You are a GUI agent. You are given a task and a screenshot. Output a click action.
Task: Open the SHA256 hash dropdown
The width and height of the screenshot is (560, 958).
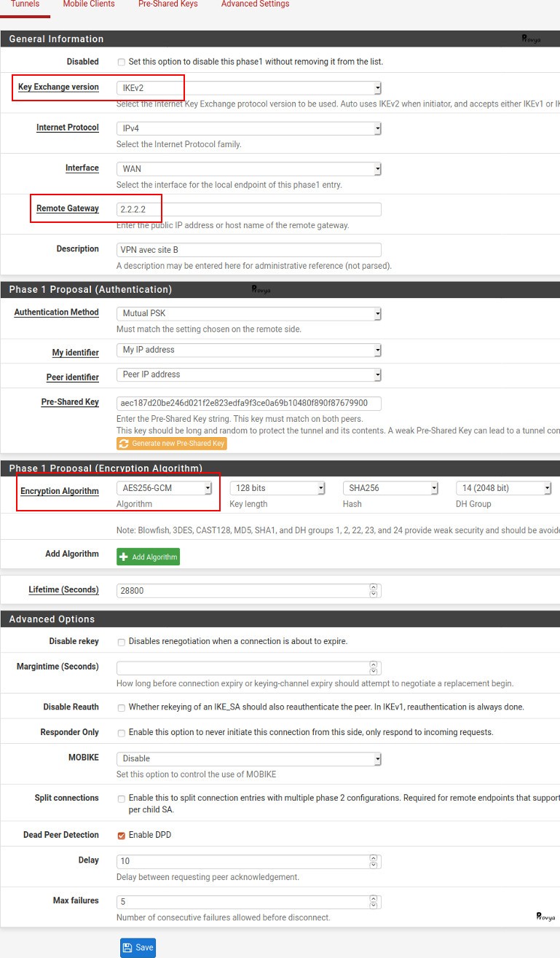[390, 488]
